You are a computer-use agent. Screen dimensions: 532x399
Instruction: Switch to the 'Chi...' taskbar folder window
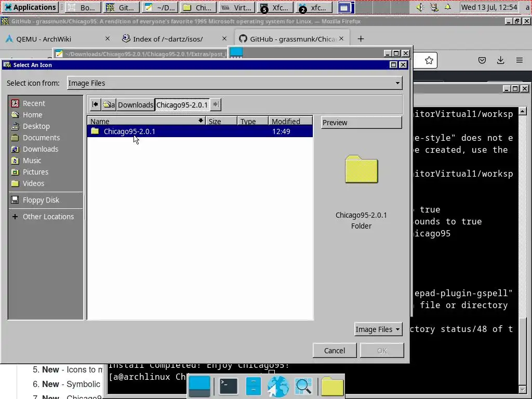[198, 7]
